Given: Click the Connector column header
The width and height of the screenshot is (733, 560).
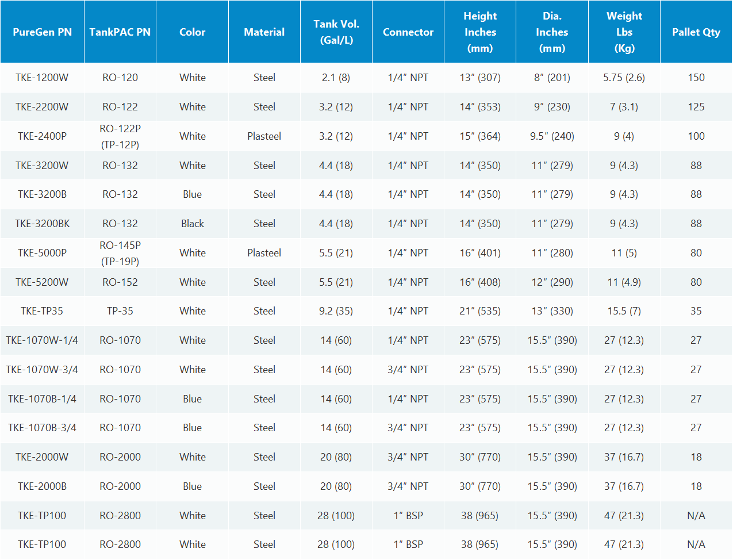Looking at the screenshot, I should tap(408, 32).
